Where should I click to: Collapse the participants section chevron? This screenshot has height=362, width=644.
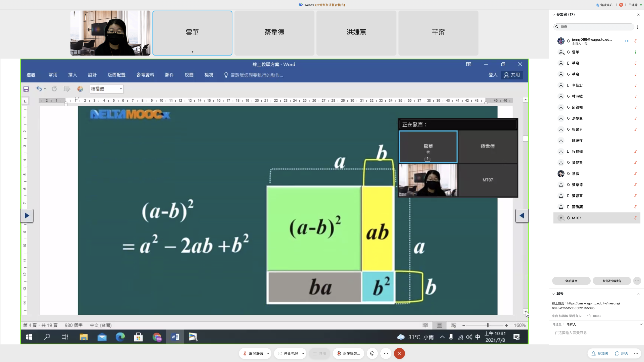[553, 15]
